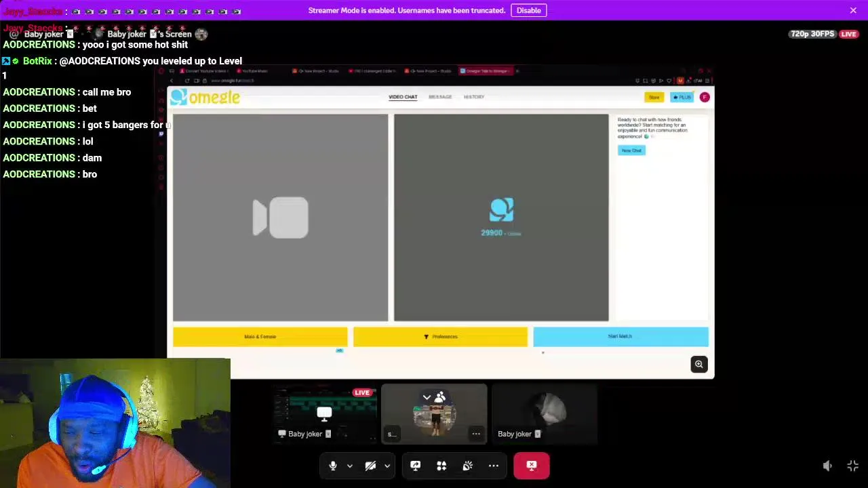Click the share screen icon in call controls
The image size is (868, 488).
pyautogui.click(x=415, y=466)
